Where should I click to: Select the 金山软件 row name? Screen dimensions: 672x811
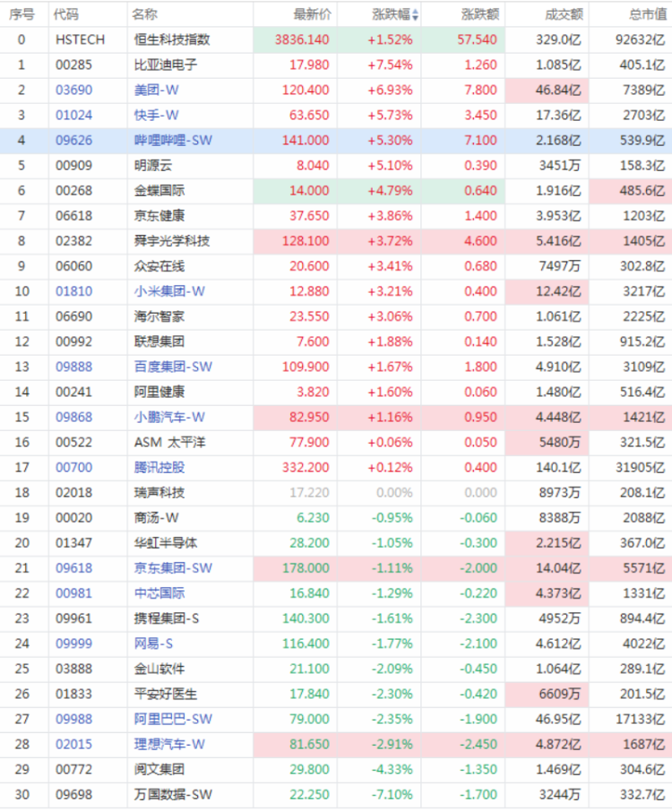pos(159,669)
